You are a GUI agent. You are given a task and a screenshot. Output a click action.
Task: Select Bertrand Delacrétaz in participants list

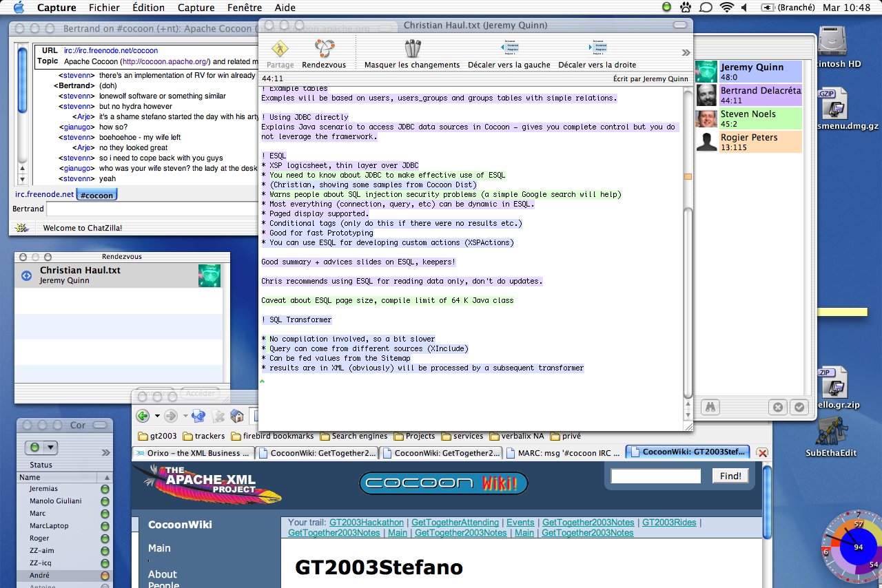tap(749, 95)
